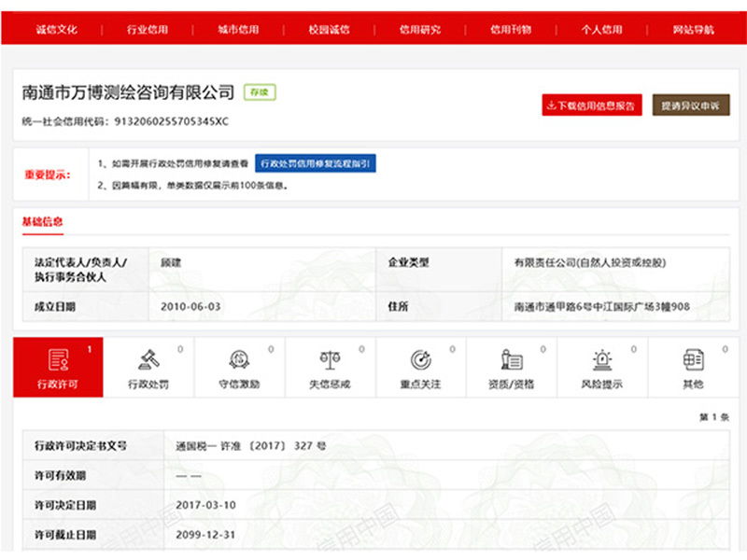Image resolution: width=747 pixels, height=560 pixels.
Task: Open 信用刊物 navigation item
Action: click(511, 30)
